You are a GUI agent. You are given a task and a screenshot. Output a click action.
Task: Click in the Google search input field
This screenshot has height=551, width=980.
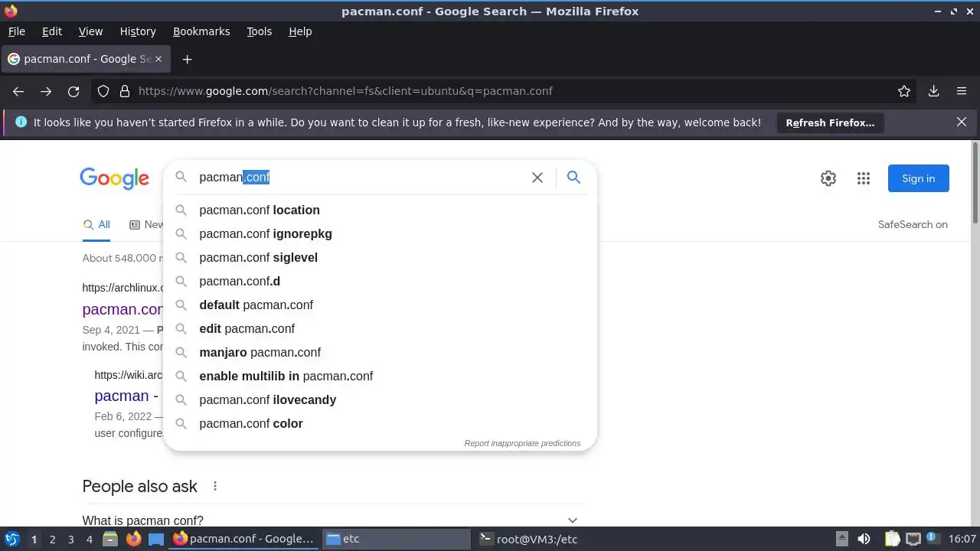coord(360,178)
